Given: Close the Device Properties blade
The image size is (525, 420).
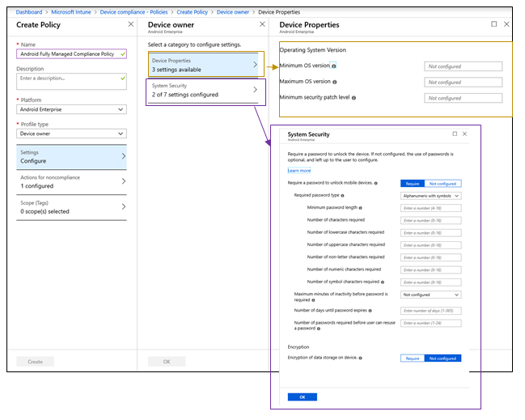Looking at the screenshot, I should (506, 24).
